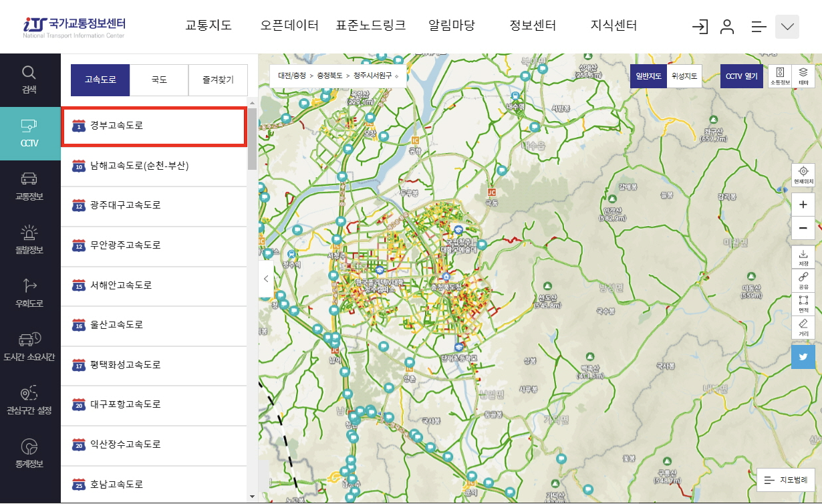
Task: Select the CCTV sidebar item
Action: click(x=29, y=133)
